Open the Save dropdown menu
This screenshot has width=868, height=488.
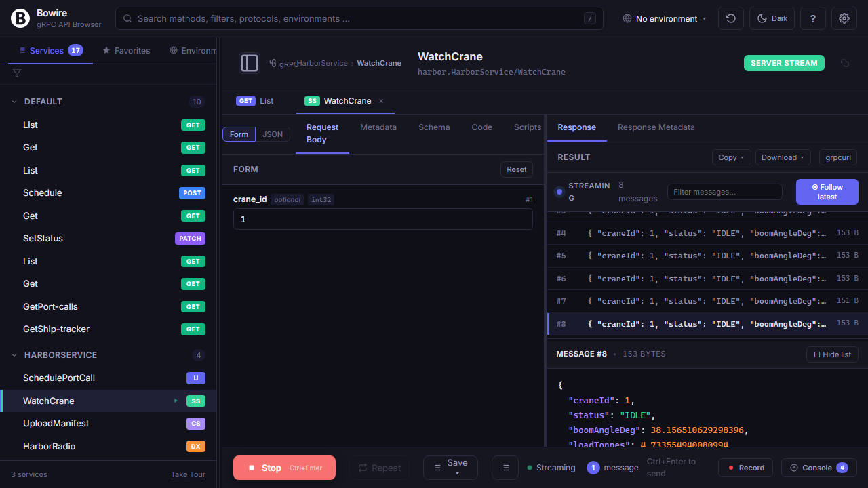450,468
